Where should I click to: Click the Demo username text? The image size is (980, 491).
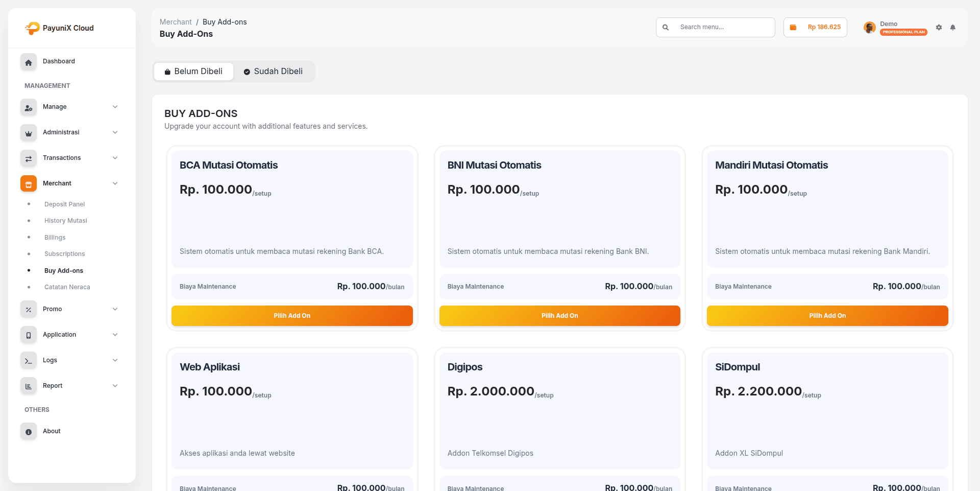[889, 24]
